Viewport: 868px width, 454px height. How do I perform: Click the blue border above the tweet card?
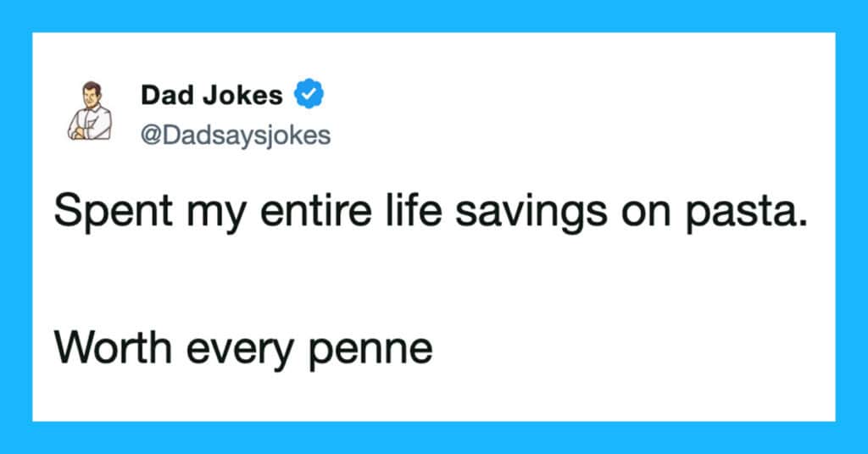pos(434,15)
